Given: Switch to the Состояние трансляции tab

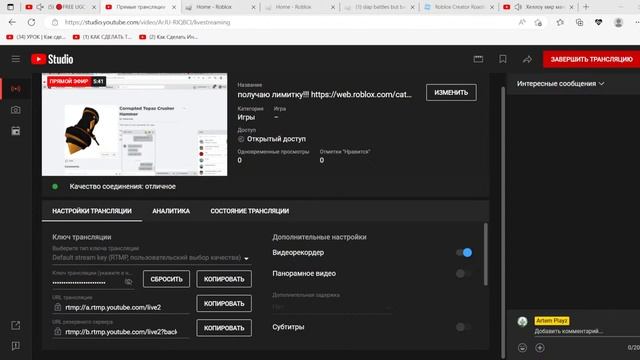Looking at the screenshot, I should pyautogui.click(x=249, y=211).
